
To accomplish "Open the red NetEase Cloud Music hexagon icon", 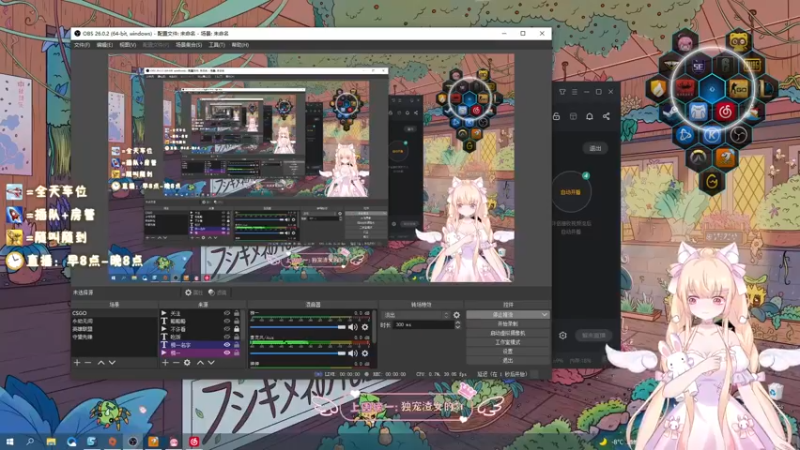I will point(725,112).
